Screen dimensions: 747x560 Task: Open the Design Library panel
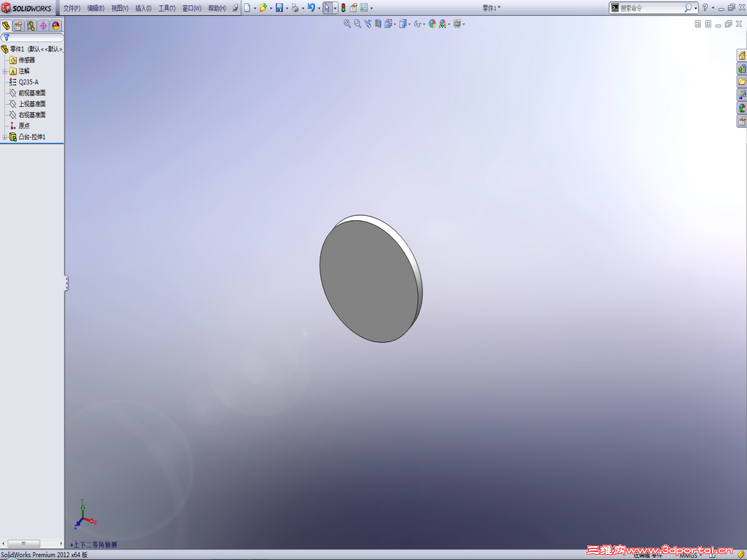(742, 69)
